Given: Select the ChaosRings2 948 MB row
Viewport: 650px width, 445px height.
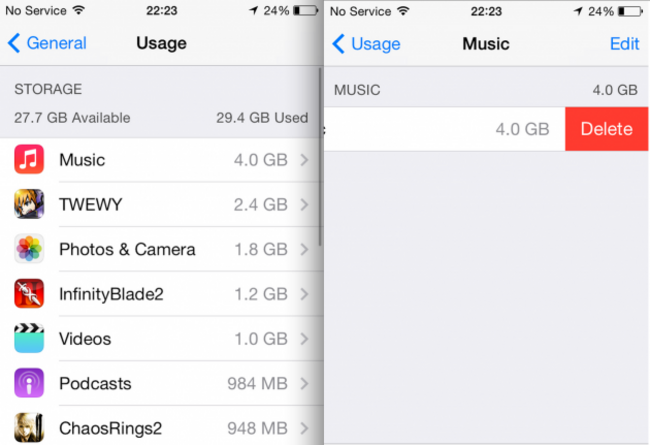Looking at the screenshot, I should [x=162, y=428].
